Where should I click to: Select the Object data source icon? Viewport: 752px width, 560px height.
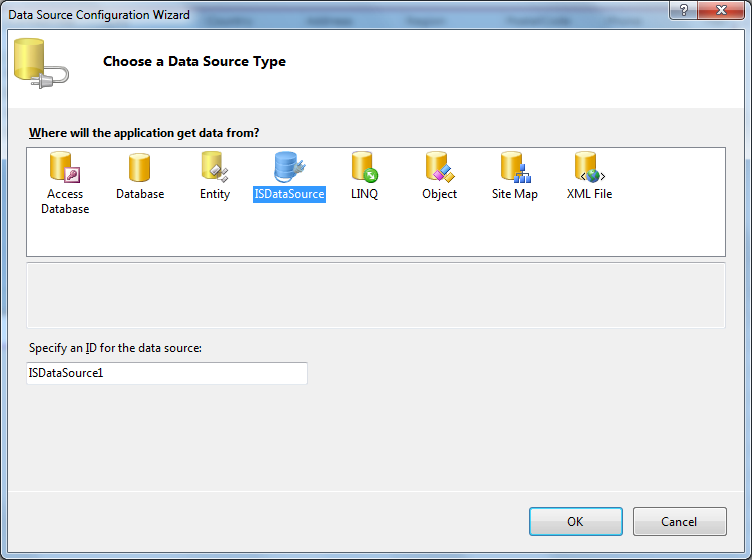[x=439, y=168]
